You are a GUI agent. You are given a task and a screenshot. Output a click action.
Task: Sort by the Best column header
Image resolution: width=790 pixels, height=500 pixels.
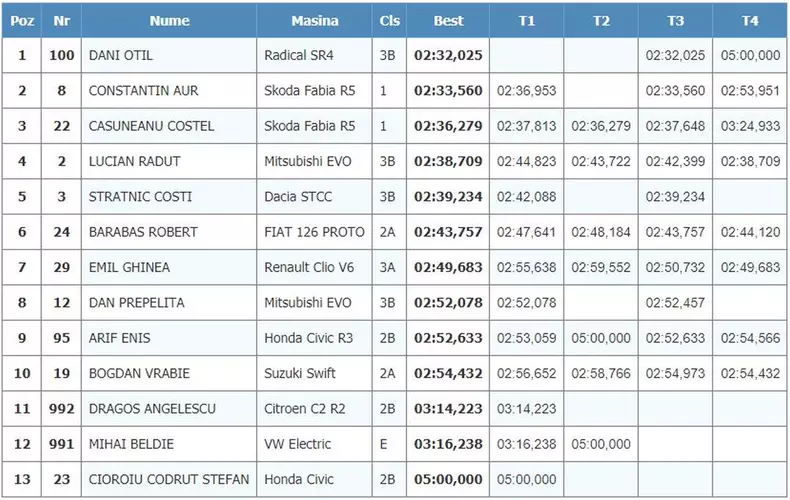point(448,20)
